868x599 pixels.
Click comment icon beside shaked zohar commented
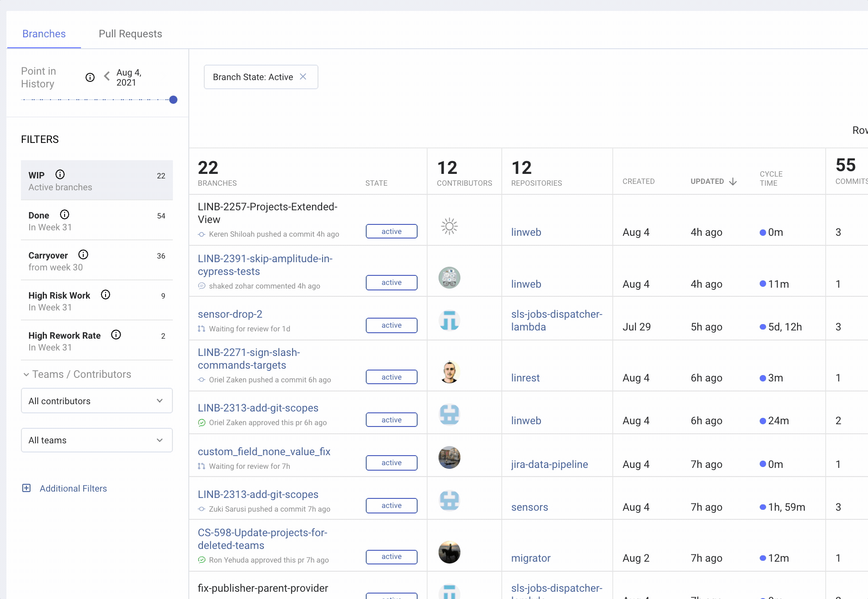coord(202,286)
